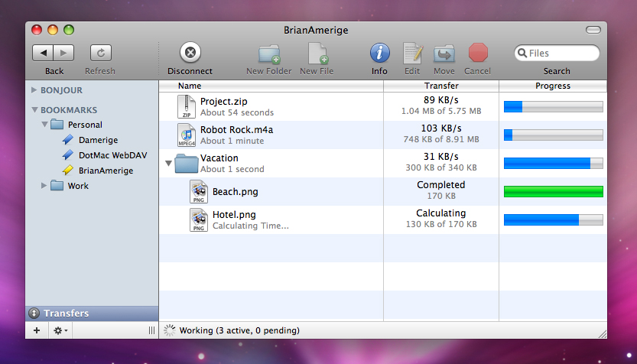Select the Project.zip file name
Viewport: 637px width, 364px height.
point(224,102)
